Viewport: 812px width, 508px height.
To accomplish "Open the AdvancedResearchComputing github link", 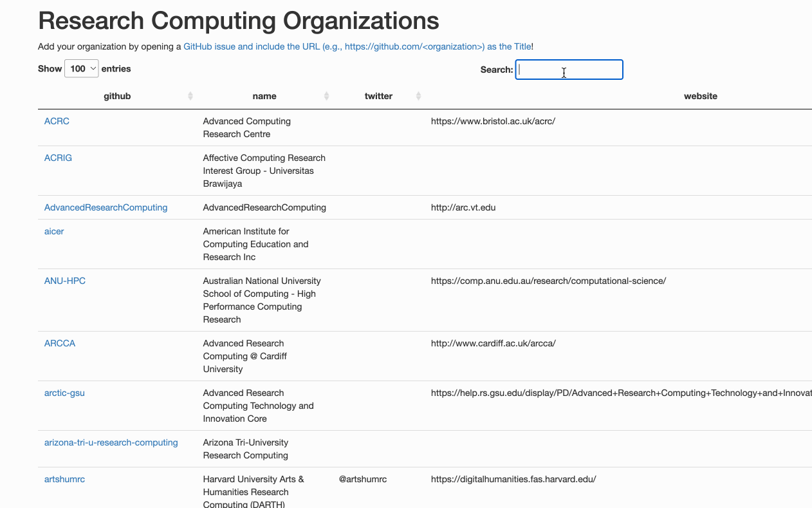I will pyautogui.click(x=106, y=207).
